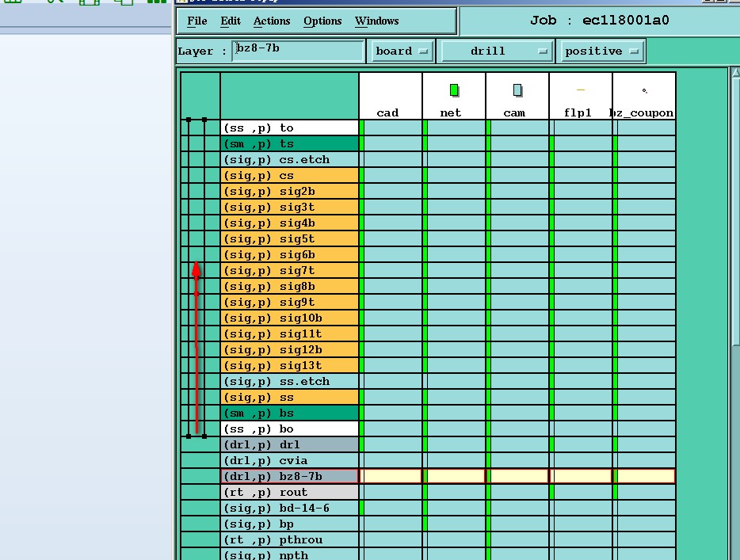
Task: Select the bz8-7b drill layer row
Action: click(289, 477)
